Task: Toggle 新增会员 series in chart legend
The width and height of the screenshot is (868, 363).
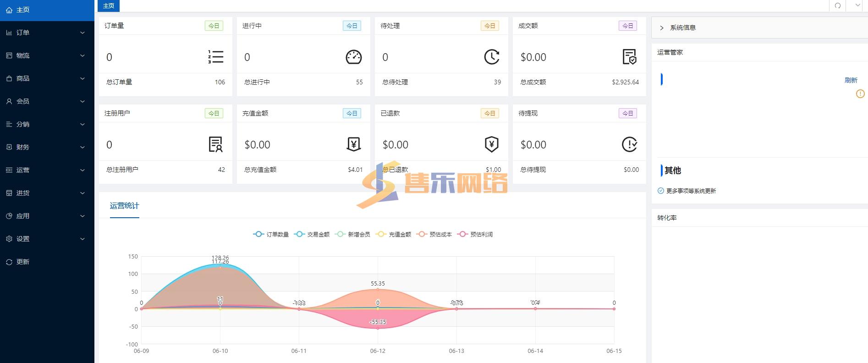Action: 352,234
